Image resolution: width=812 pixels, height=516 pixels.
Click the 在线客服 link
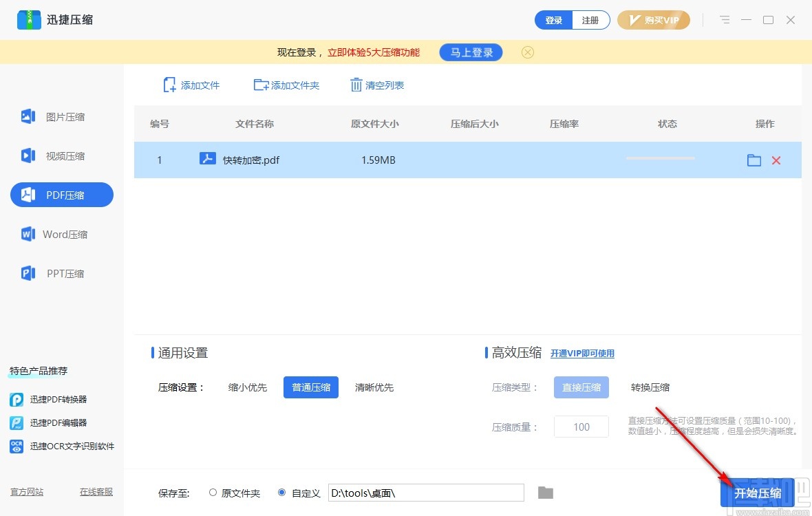[x=96, y=492]
